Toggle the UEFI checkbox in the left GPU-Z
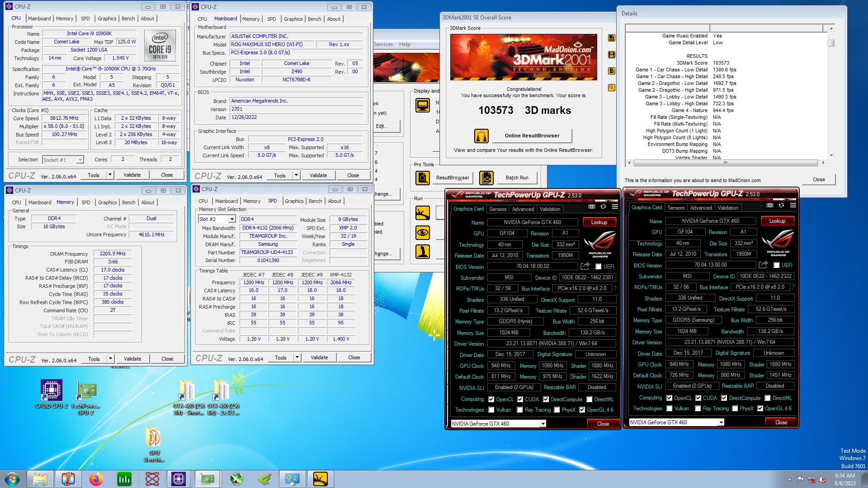This screenshot has height=488, width=868. click(x=599, y=267)
